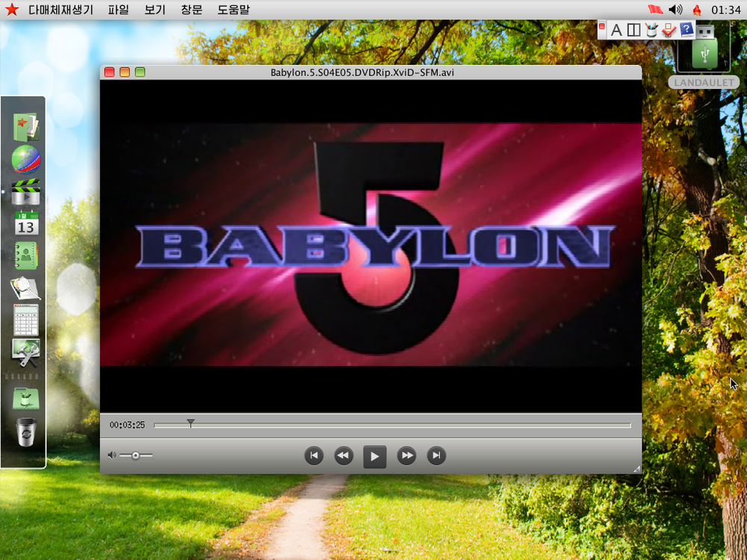The image size is (747, 560).
Task: Open the 파일 menu
Action: [118, 10]
